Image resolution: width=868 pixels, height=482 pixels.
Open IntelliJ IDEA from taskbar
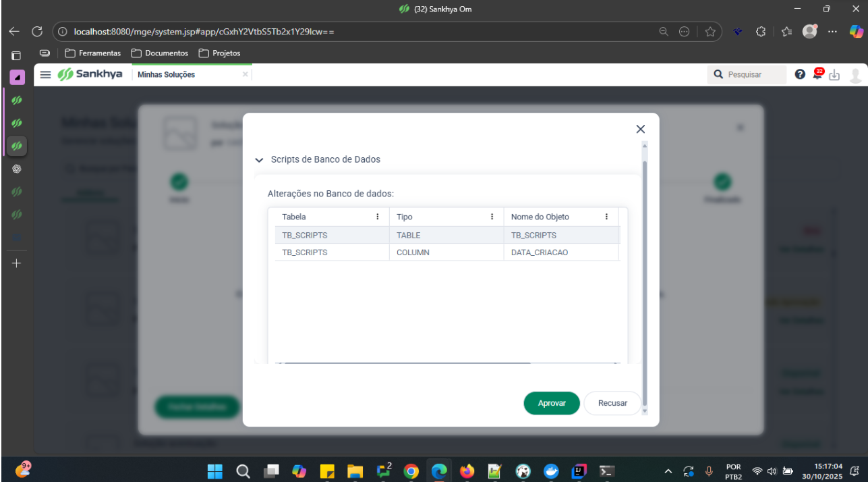pyautogui.click(x=579, y=471)
